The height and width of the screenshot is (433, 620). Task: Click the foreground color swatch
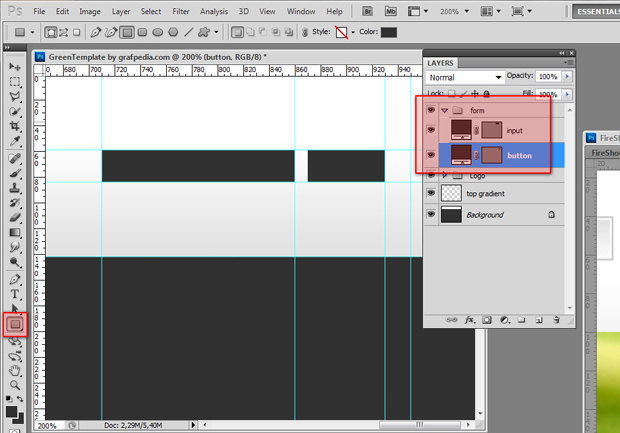(11, 412)
